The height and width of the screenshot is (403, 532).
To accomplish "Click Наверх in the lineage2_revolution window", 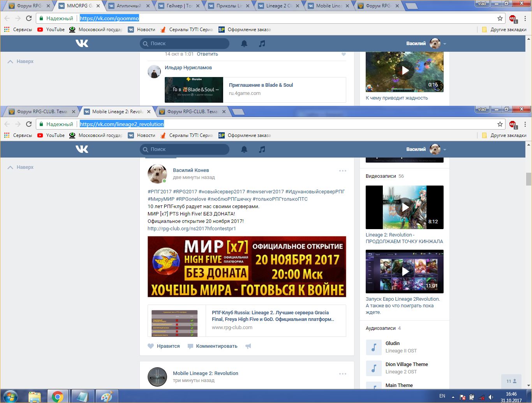I will 21,167.
